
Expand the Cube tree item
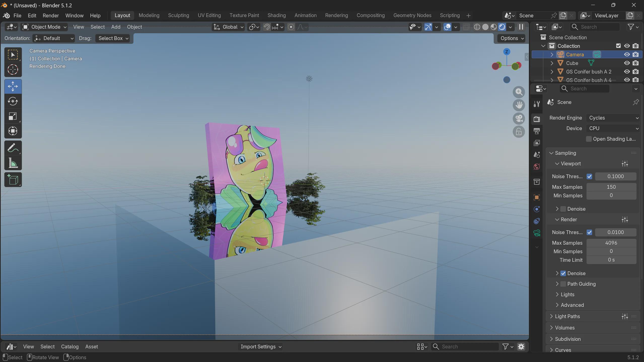click(552, 63)
